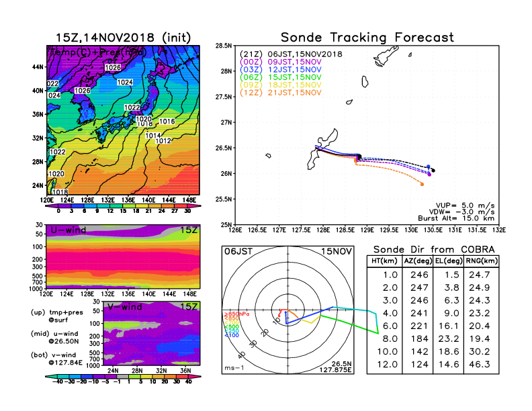Click the "VUP= 5.0 m/s" parameter text
This screenshot has height=411, width=532.
(465, 205)
